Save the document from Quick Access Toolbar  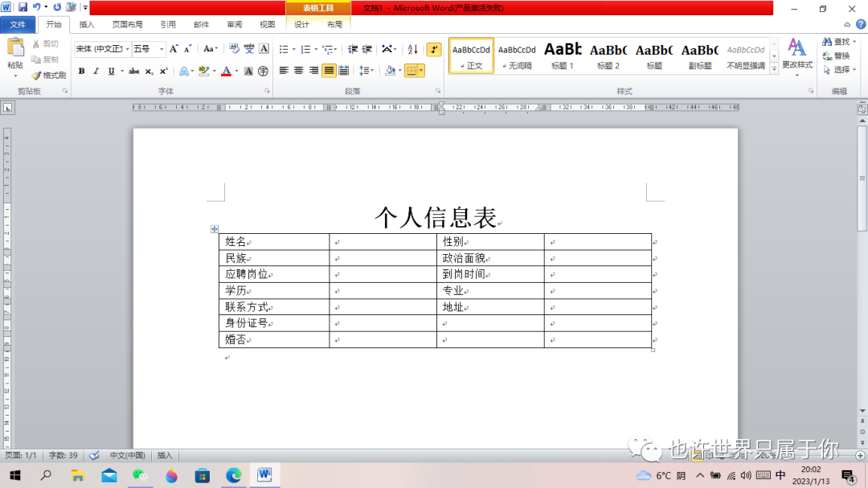click(23, 7)
